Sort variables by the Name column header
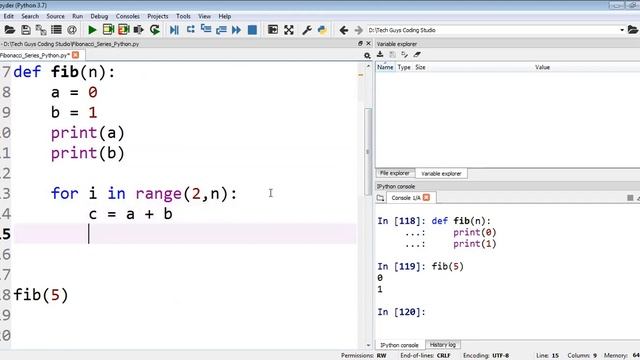Image resolution: width=640 pixels, height=360 pixels. pyautogui.click(x=385, y=67)
